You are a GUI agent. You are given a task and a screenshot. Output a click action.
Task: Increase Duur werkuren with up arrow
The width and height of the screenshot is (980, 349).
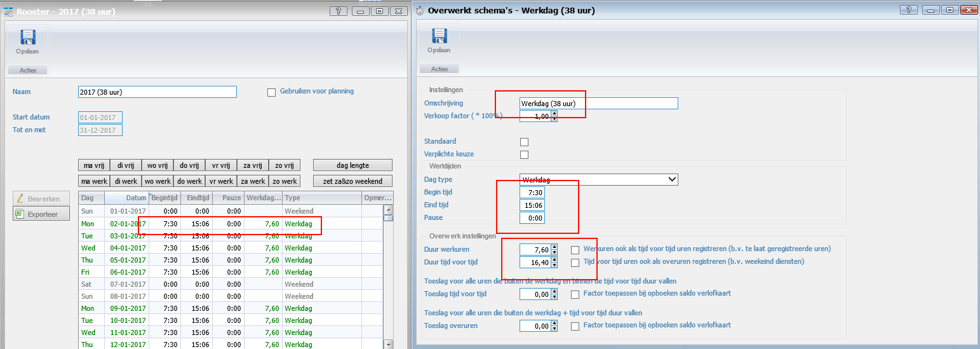pos(554,247)
